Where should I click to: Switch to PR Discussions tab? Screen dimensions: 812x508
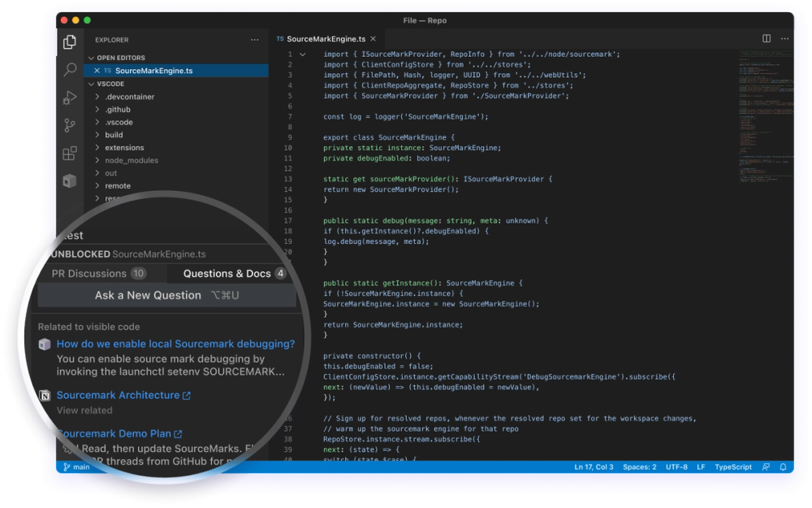pos(99,274)
